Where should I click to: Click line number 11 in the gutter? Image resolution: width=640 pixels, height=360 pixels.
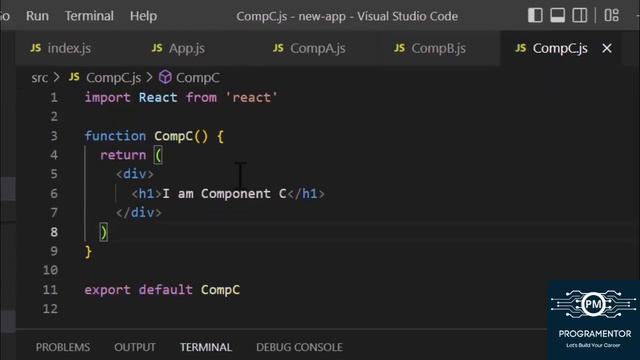click(50, 290)
